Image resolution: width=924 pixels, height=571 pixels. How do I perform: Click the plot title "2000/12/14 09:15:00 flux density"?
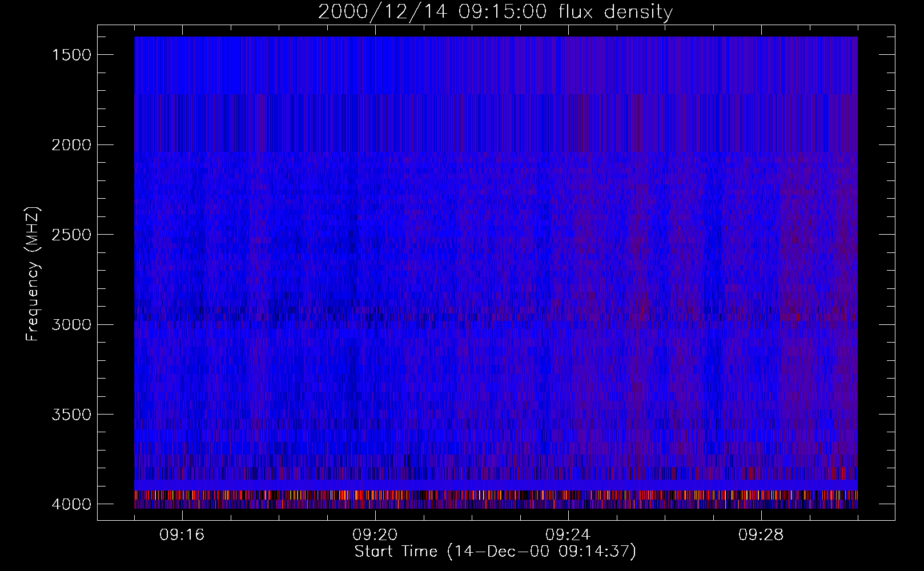point(495,12)
